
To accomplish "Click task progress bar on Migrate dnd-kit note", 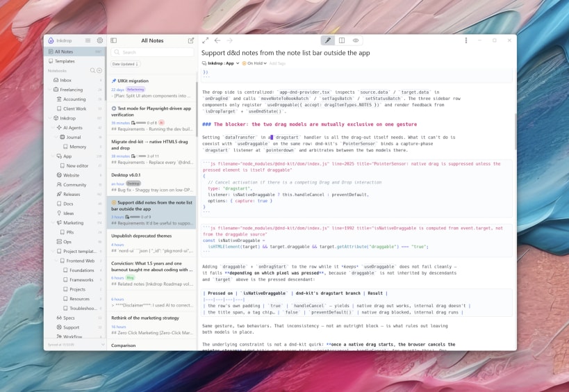I will coord(141,156).
